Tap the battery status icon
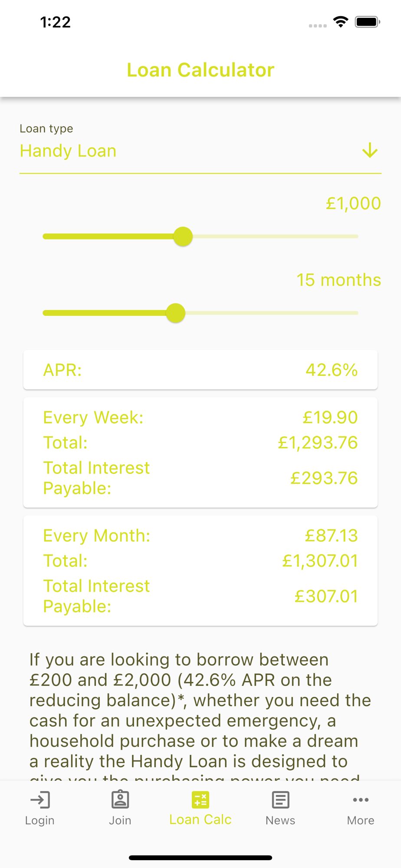Viewport: 401px width, 868px height. click(x=367, y=22)
